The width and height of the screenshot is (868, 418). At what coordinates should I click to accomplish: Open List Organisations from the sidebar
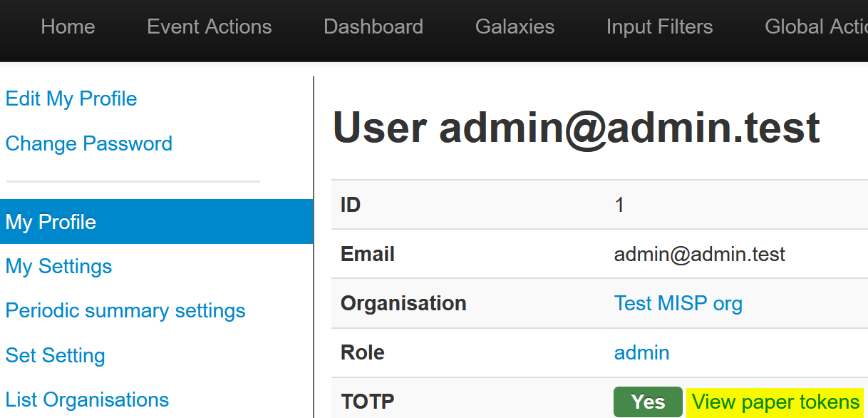(x=87, y=399)
